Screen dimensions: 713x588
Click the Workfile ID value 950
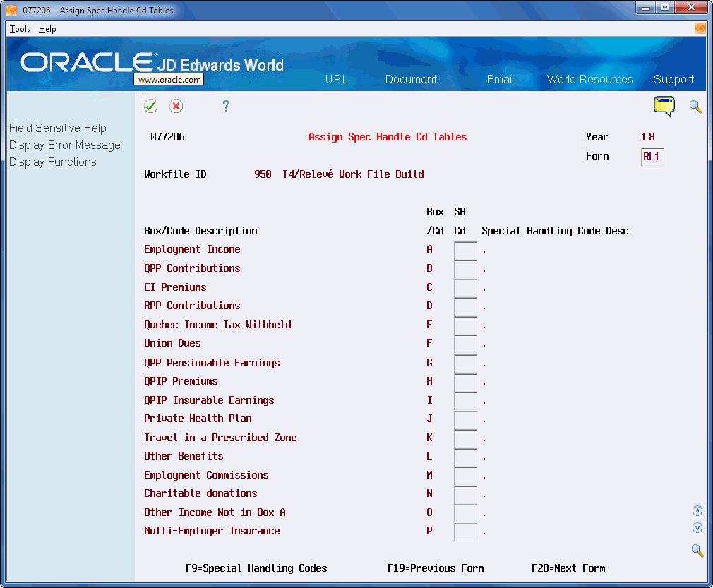[263, 174]
